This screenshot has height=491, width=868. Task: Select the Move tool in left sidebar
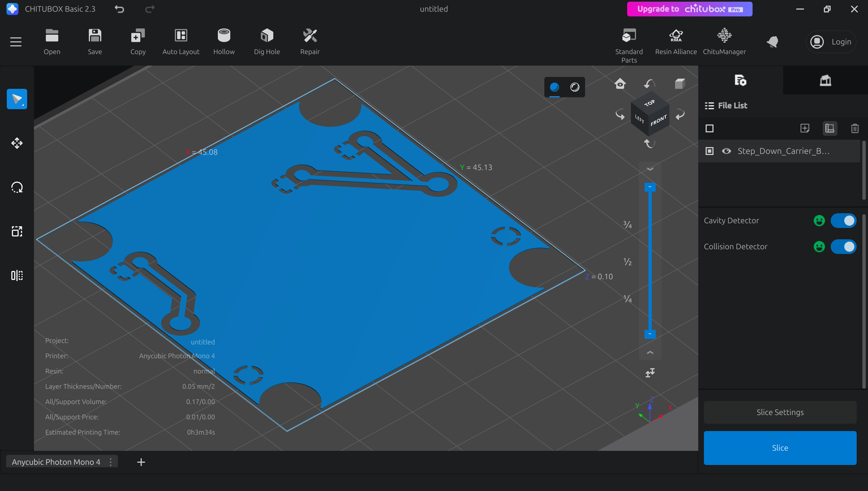point(17,143)
